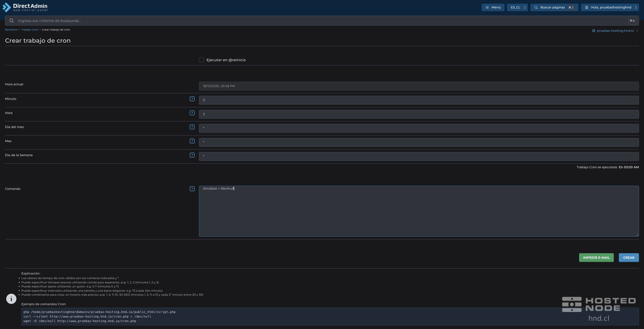Click the Explicación heading text
Image resolution: width=644 pixels, height=329 pixels.
coord(31,273)
